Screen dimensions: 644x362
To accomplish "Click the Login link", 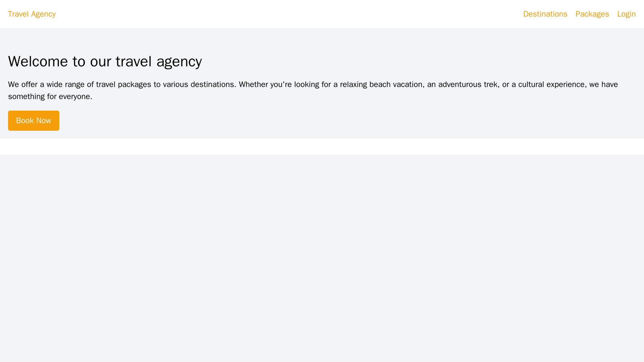I will [626, 14].
